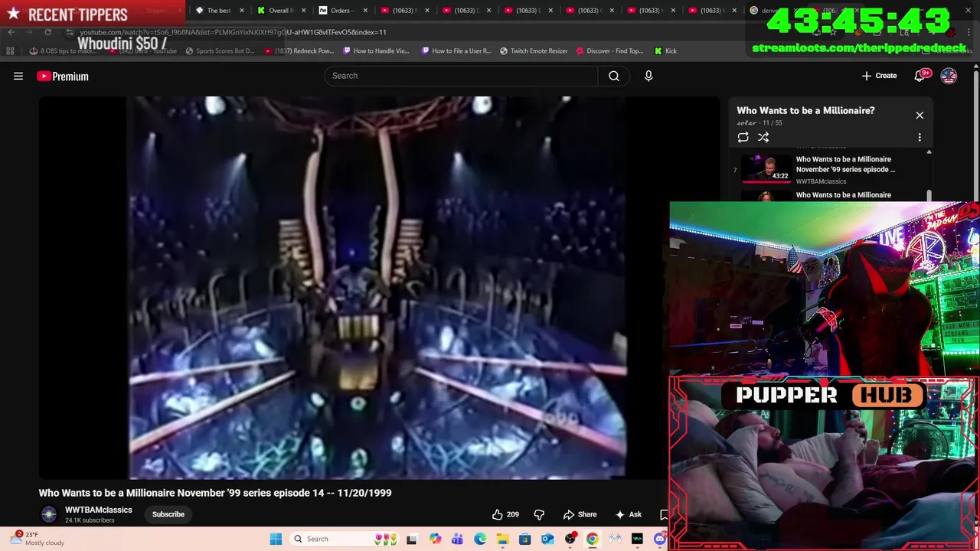This screenshot has width=980, height=551.
Task: Close 'The best' browser tab
Action: pos(242,11)
